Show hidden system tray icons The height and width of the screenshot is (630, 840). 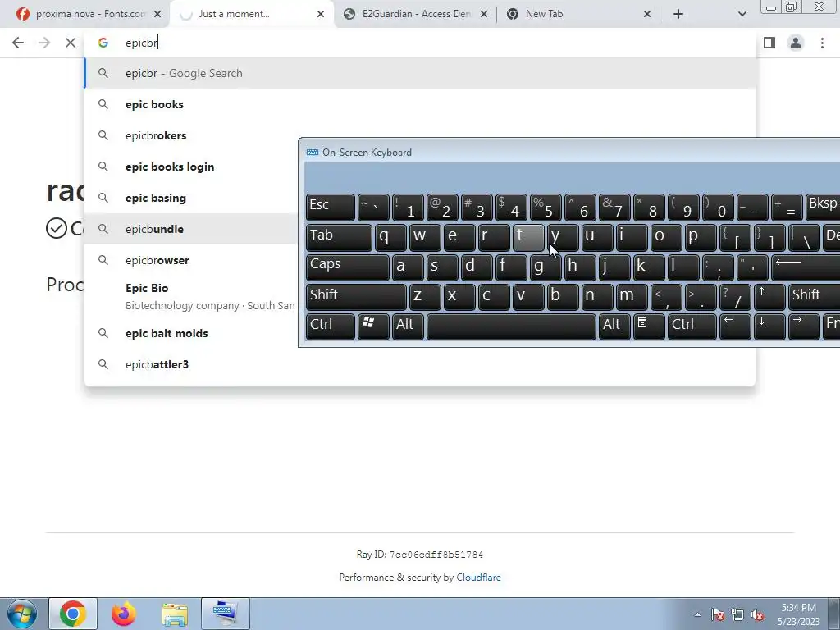(x=697, y=614)
